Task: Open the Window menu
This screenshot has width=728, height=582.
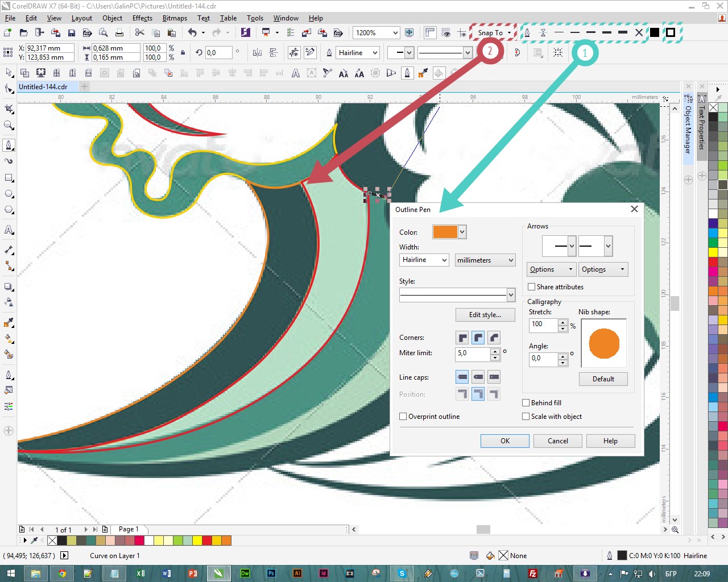Action: tap(286, 18)
